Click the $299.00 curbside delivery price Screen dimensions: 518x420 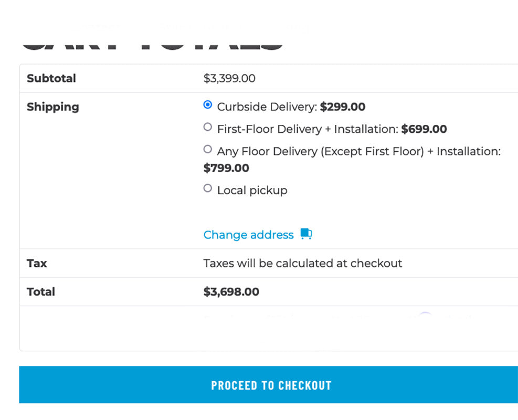tap(343, 107)
